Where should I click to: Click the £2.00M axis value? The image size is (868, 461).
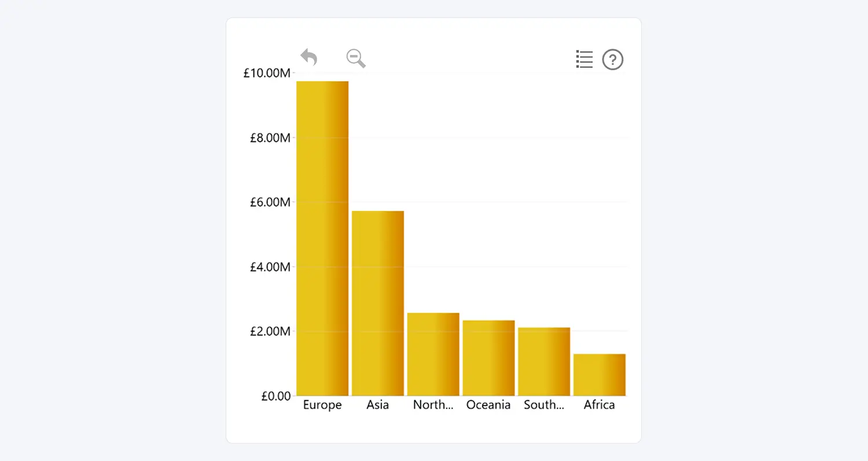(x=270, y=331)
